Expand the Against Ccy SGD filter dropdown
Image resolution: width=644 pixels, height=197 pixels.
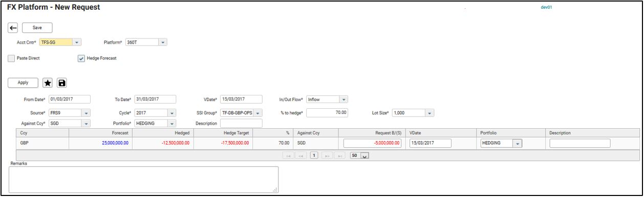point(86,123)
